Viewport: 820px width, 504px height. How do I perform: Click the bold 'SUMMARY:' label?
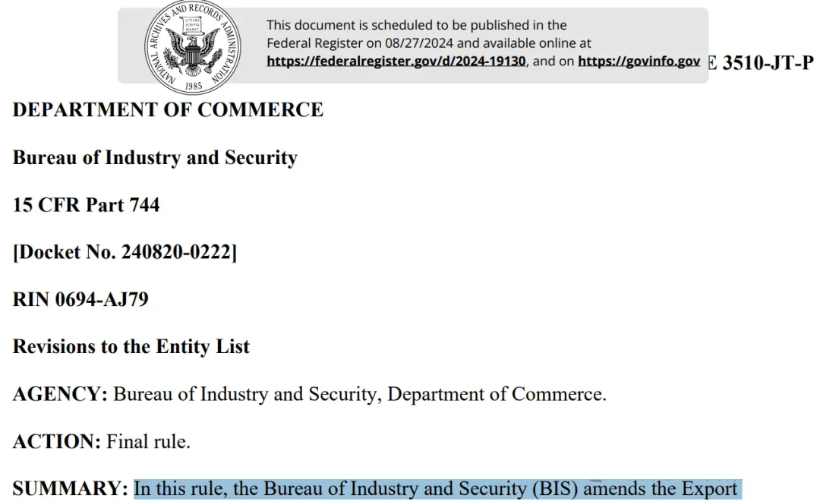pos(70,489)
